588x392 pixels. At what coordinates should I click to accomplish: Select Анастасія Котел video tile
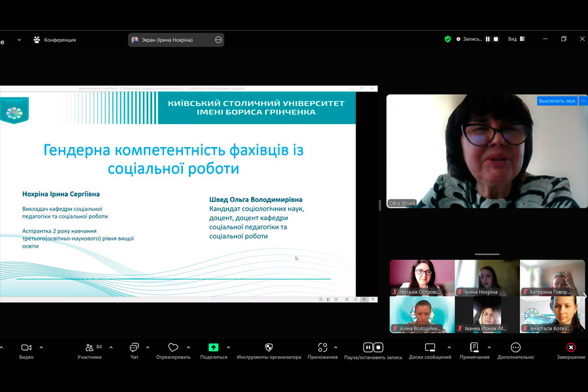click(x=552, y=314)
